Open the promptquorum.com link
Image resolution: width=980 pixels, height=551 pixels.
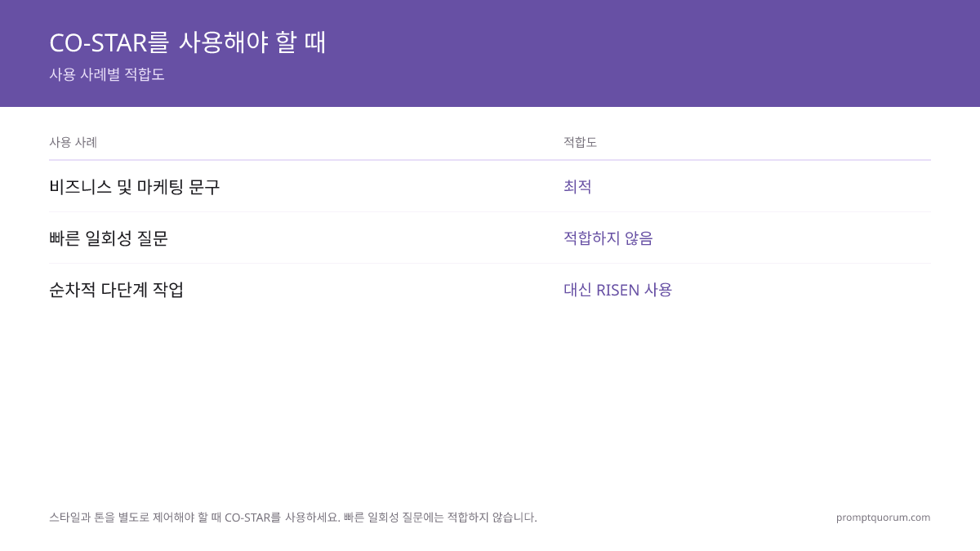click(883, 517)
